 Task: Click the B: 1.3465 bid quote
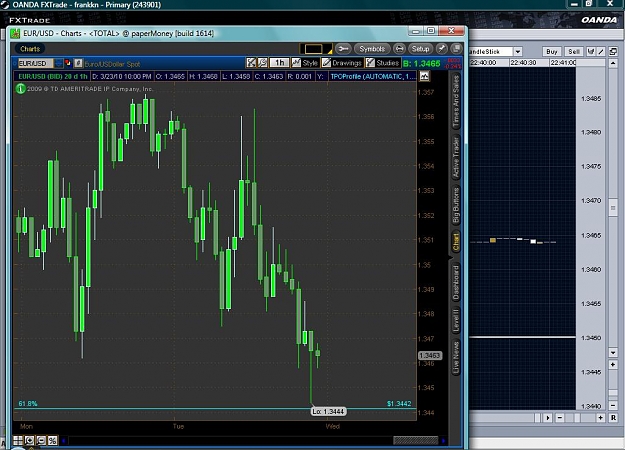point(422,64)
